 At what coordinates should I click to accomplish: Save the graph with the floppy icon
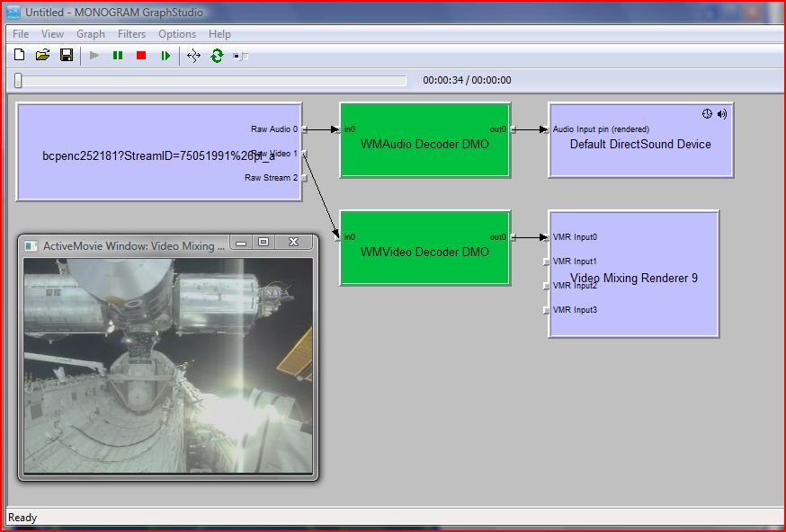pyautogui.click(x=66, y=56)
